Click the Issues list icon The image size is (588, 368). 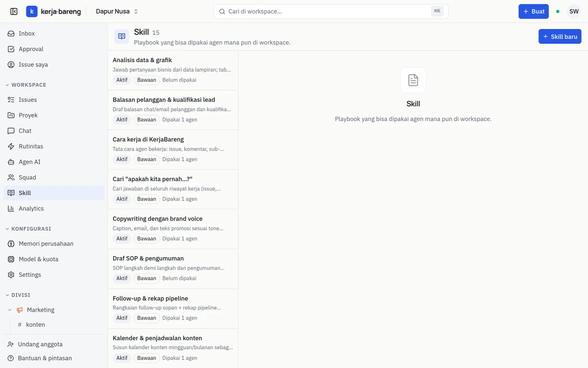(x=11, y=100)
